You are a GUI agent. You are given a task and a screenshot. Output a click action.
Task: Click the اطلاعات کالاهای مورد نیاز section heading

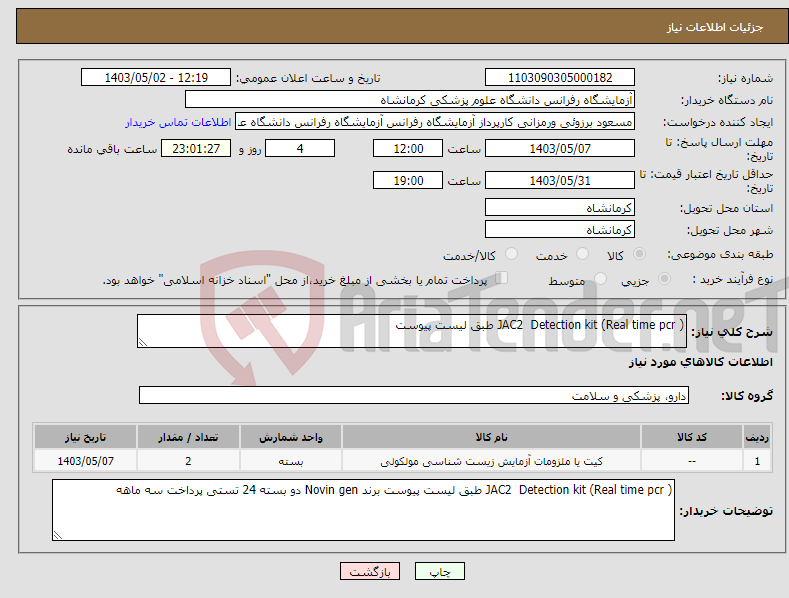[700, 362]
